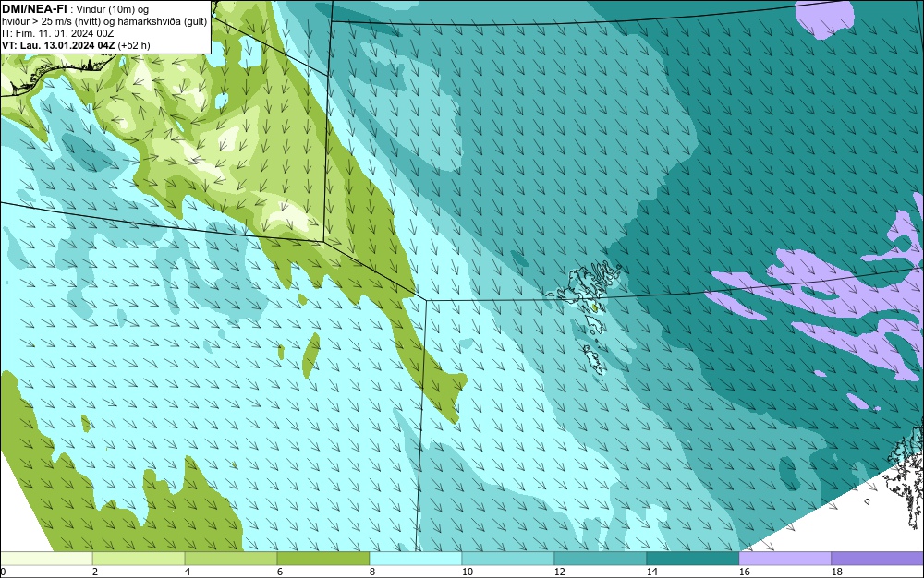Click the 6–8 m/s olive green legend swatch
924x578 pixels.
pos(323,559)
